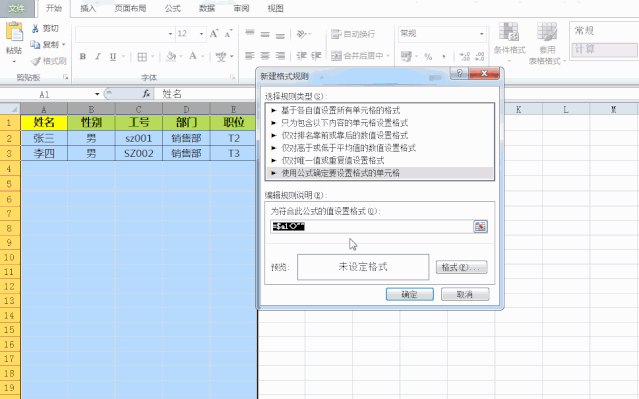Open the File tab
Viewport: 639px width, 399px height.
[17, 8]
